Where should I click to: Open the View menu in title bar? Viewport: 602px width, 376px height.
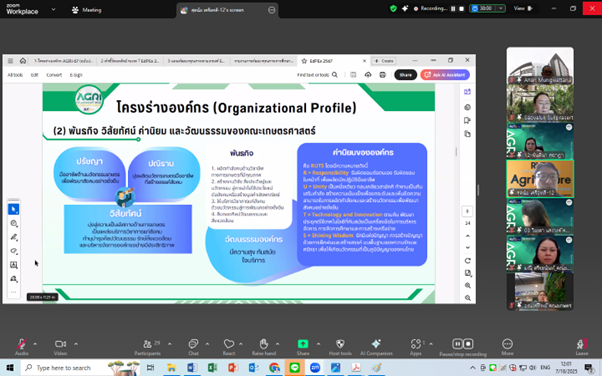[523, 8]
